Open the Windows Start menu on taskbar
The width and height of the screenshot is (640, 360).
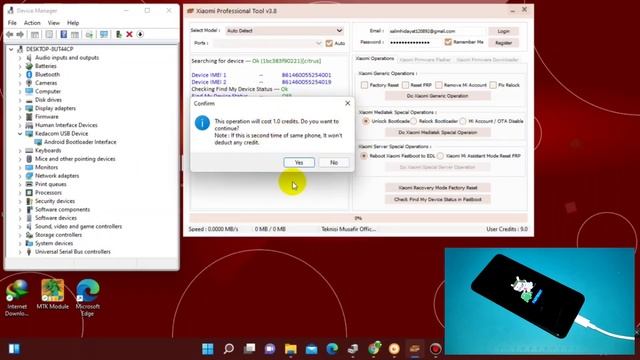tap(208, 349)
